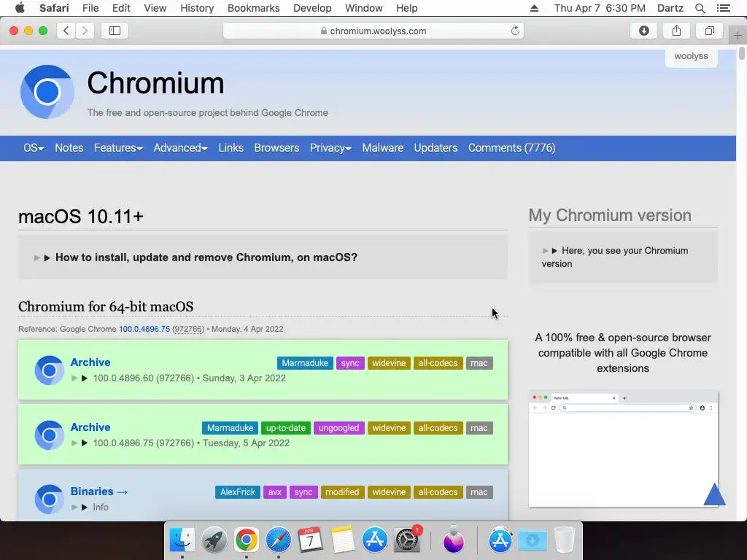Click the avx tag
Screen dimensions: 747x560
click(275, 492)
